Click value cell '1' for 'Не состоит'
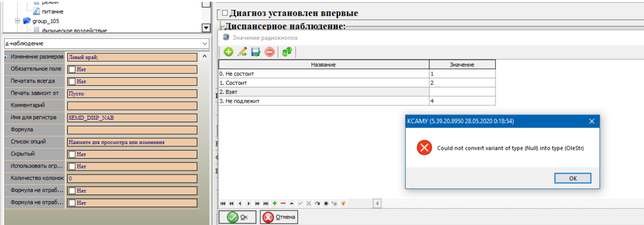 pos(462,73)
